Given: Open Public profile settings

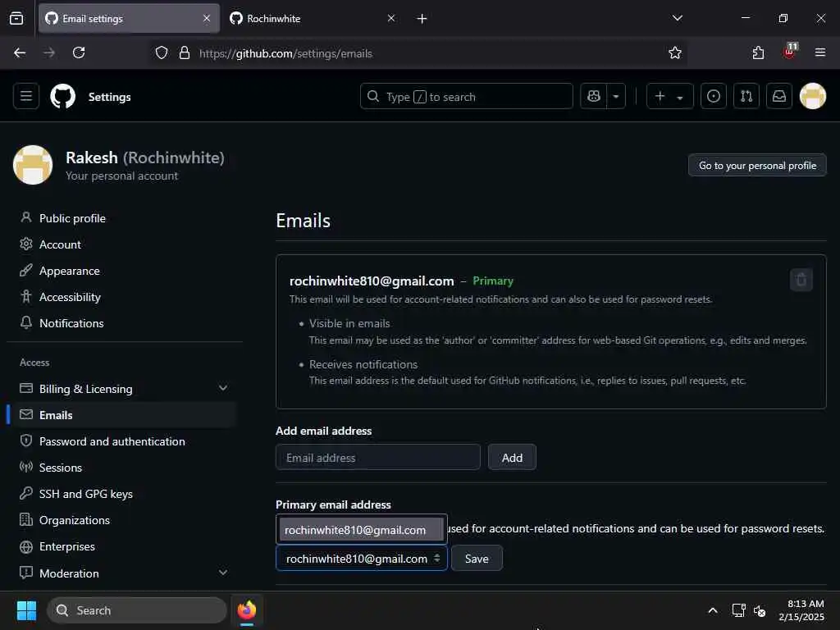Looking at the screenshot, I should pyautogui.click(x=72, y=218).
